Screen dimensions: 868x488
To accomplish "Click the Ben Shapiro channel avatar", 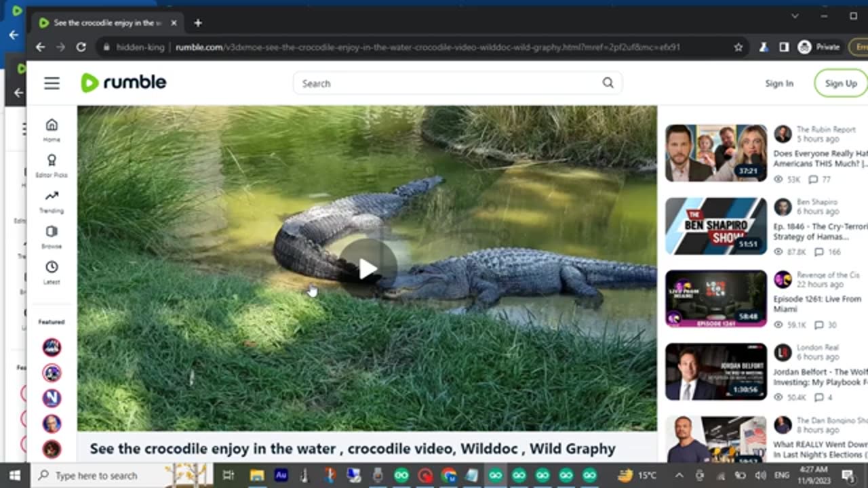I will (x=783, y=207).
